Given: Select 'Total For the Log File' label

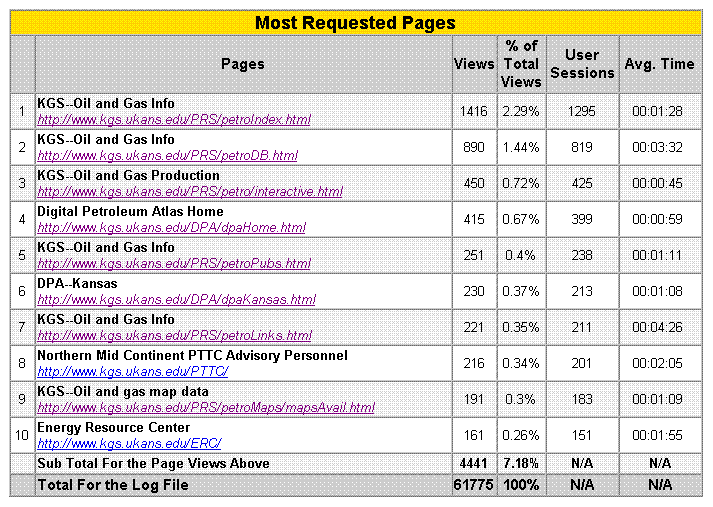Looking at the screenshot, I should pos(113,485).
